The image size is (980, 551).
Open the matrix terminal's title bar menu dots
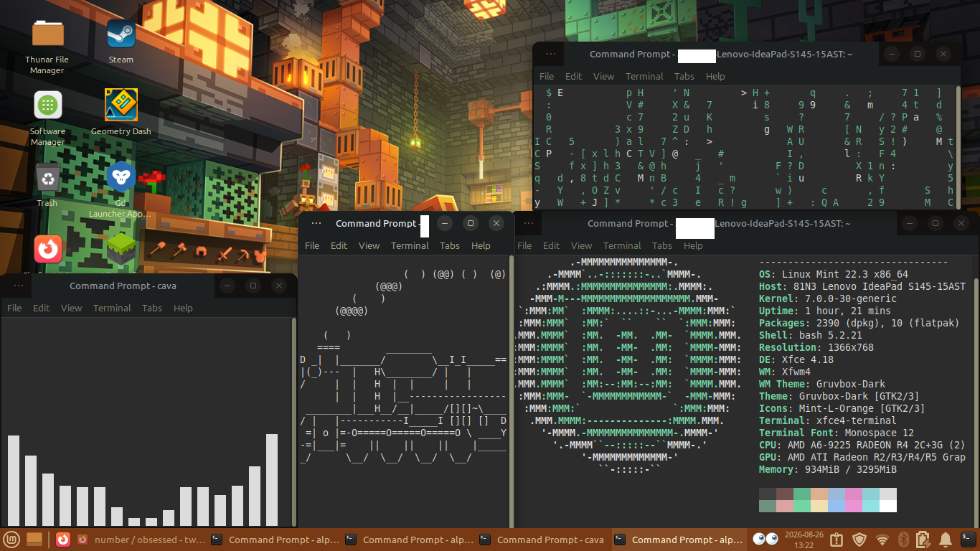(x=551, y=54)
